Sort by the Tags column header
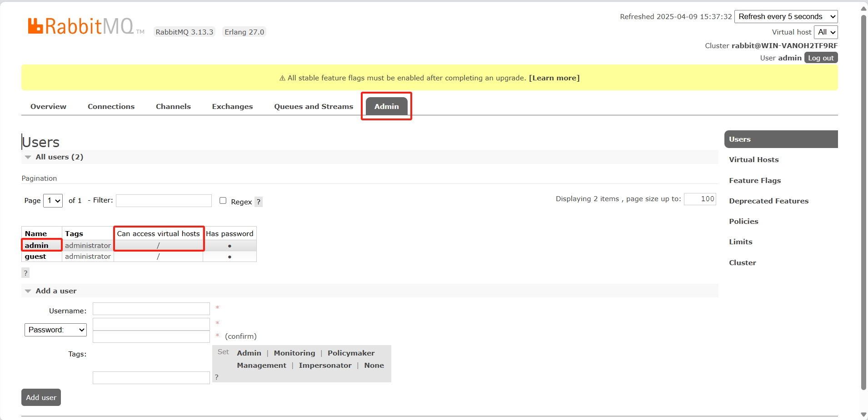Screen dimensions: 868x420 pos(74,234)
